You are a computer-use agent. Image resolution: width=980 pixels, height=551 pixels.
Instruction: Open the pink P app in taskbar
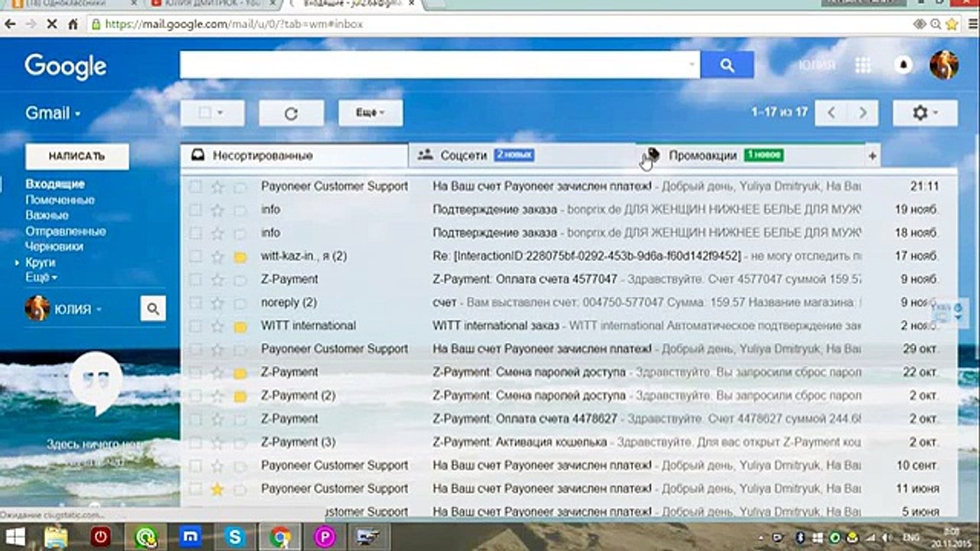click(x=325, y=538)
